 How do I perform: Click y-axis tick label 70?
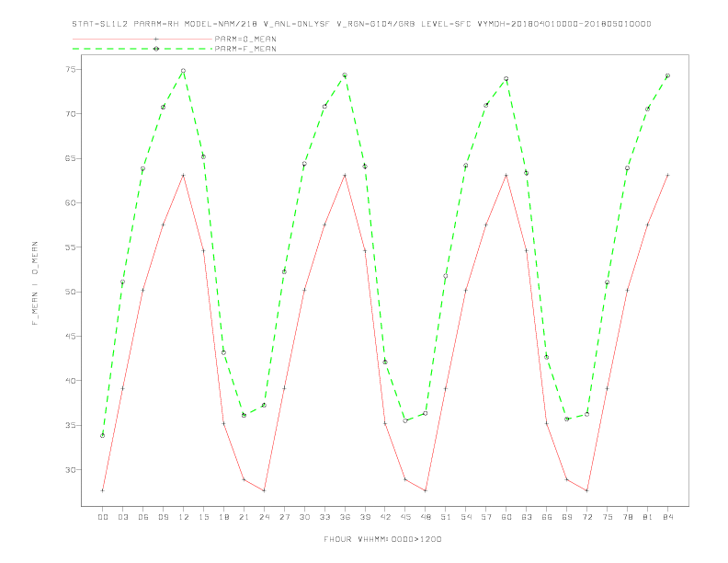71,114
